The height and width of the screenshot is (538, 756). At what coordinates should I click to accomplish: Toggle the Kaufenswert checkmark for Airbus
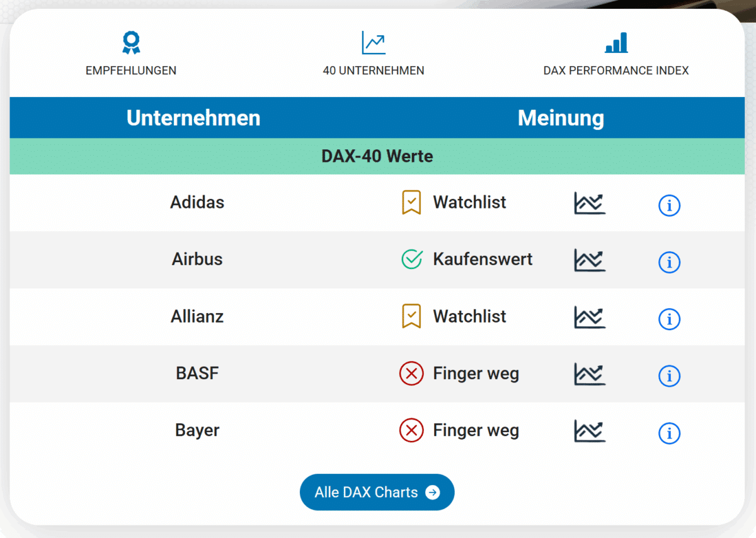(412, 259)
